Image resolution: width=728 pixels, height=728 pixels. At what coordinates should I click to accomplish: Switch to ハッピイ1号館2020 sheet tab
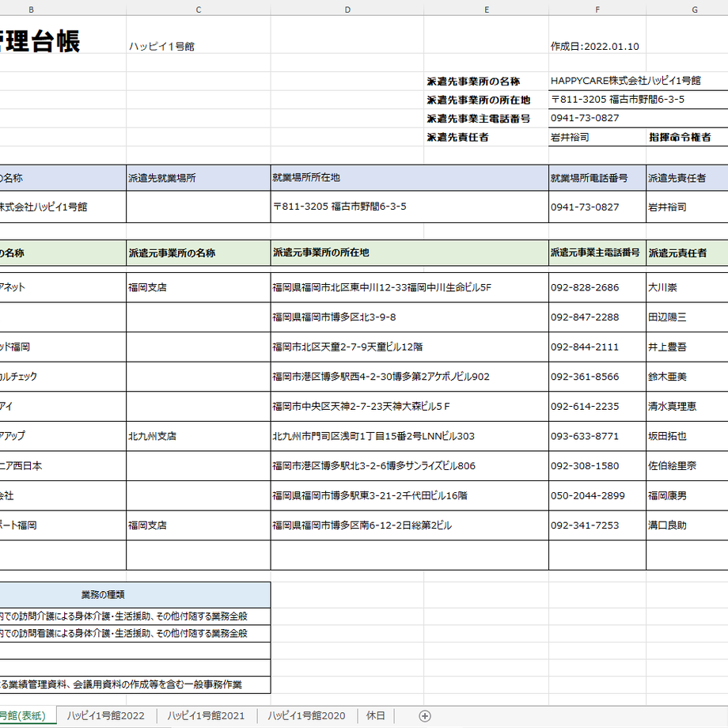[306, 716]
